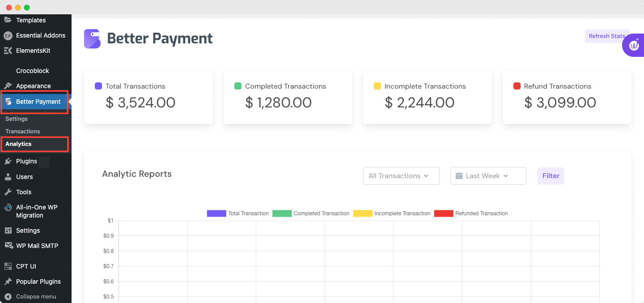
Task: Click the Plugins plug icon
Action: pyautogui.click(x=8, y=161)
